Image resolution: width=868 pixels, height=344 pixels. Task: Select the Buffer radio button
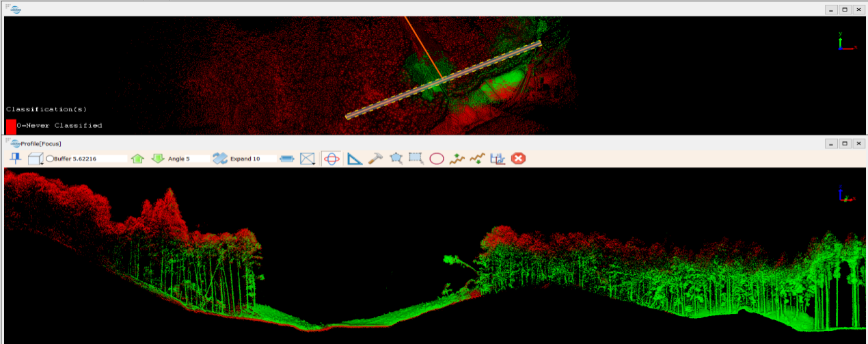[50, 159]
